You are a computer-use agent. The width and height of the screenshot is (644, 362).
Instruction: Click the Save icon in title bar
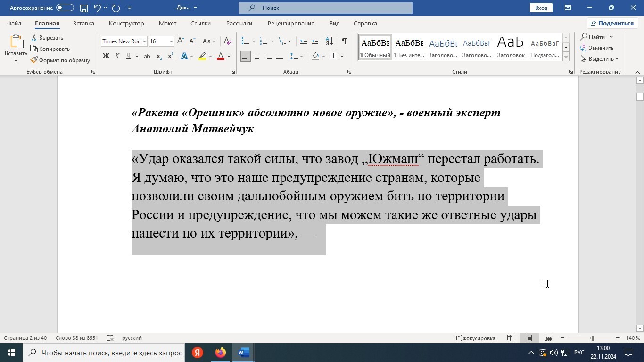[x=83, y=8]
